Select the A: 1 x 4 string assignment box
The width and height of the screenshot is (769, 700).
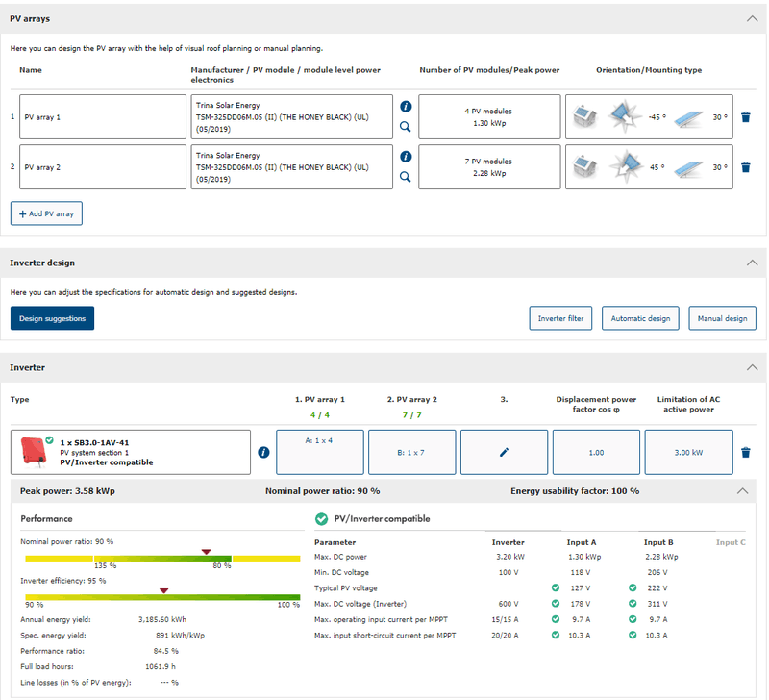click(x=319, y=452)
